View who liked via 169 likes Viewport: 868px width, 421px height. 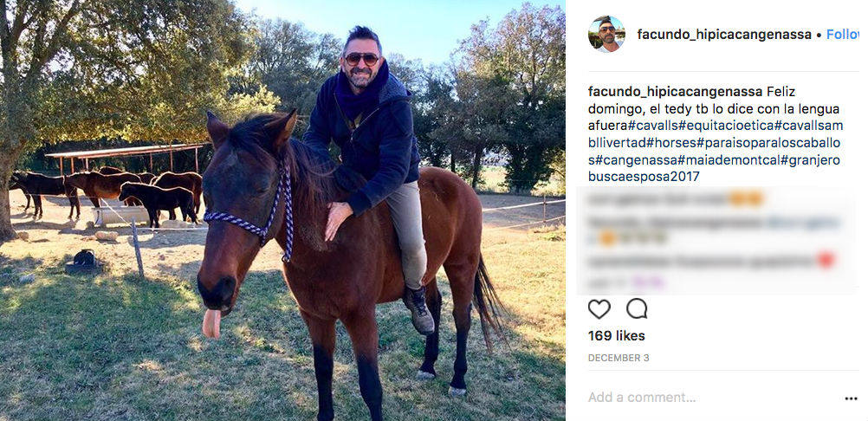(616, 336)
